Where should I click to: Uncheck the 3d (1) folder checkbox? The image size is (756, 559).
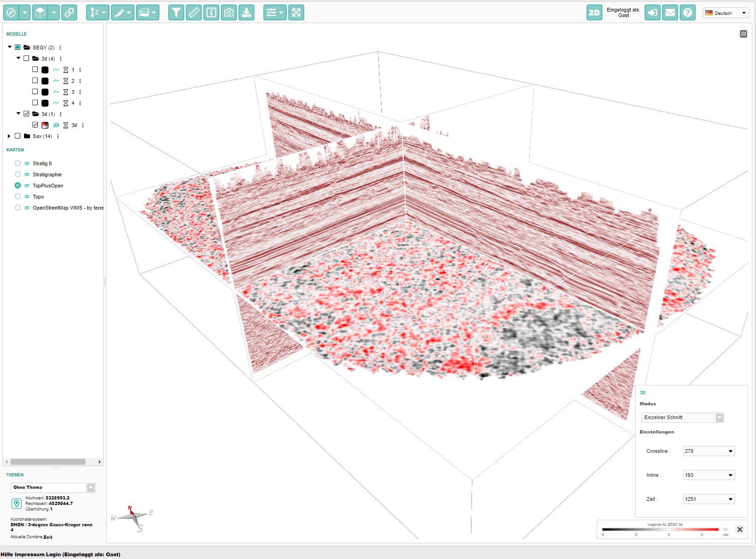pyautogui.click(x=26, y=114)
